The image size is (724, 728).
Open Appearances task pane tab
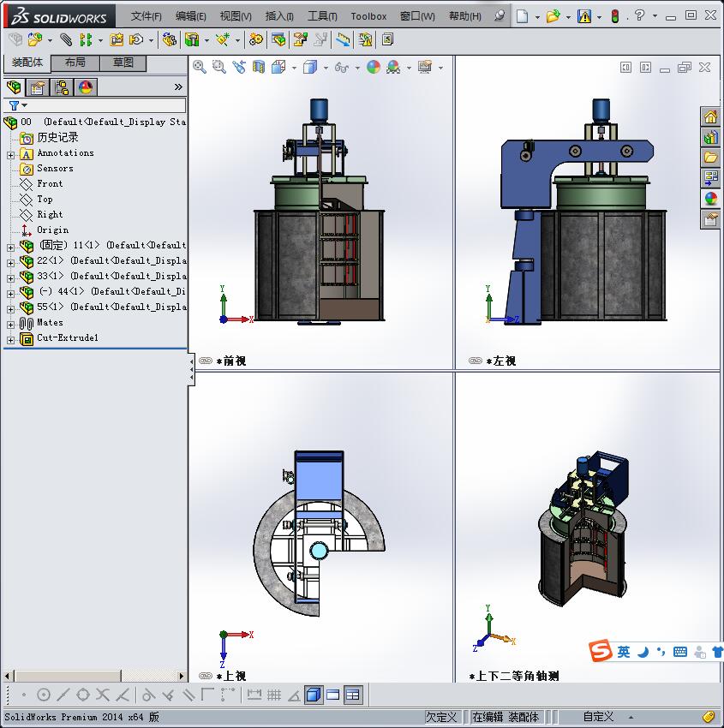coord(710,199)
